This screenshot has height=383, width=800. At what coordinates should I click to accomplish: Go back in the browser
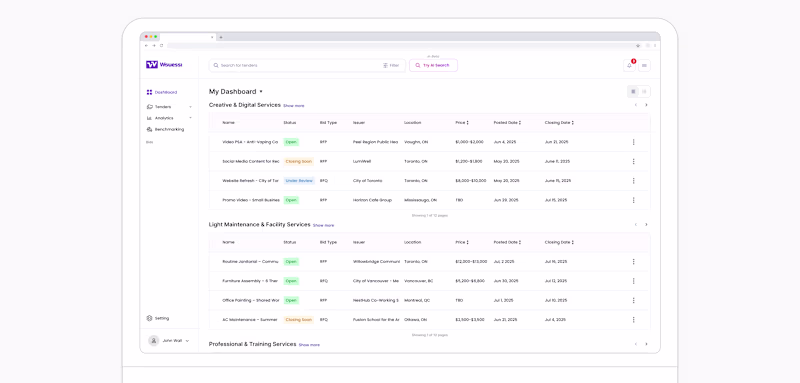pyautogui.click(x=146, y=45)
